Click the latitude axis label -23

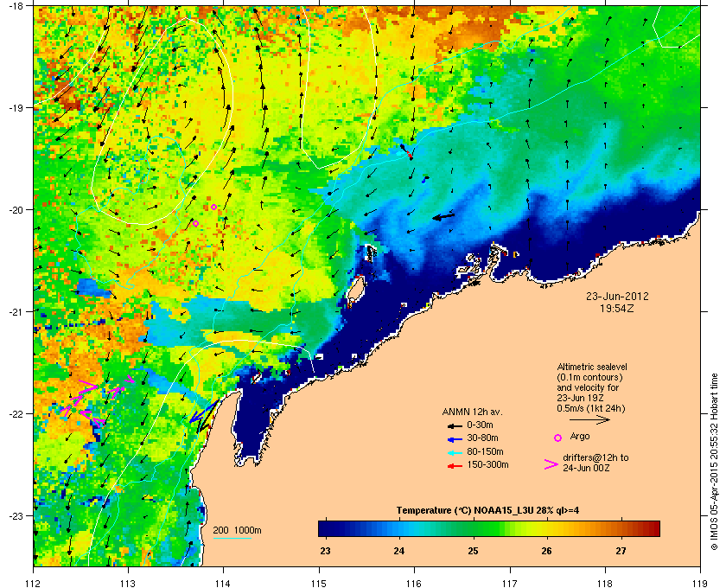coord(16,515)
